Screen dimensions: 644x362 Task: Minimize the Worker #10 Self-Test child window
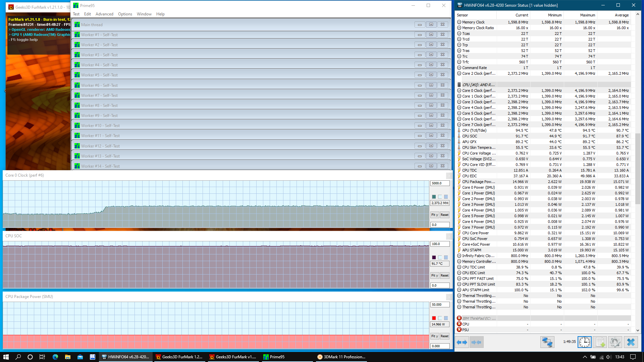tap(419, 125)
